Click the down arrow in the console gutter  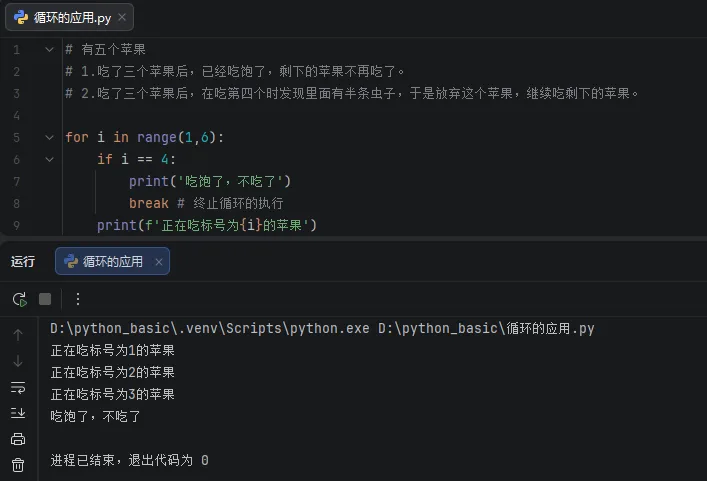point(18,361)
